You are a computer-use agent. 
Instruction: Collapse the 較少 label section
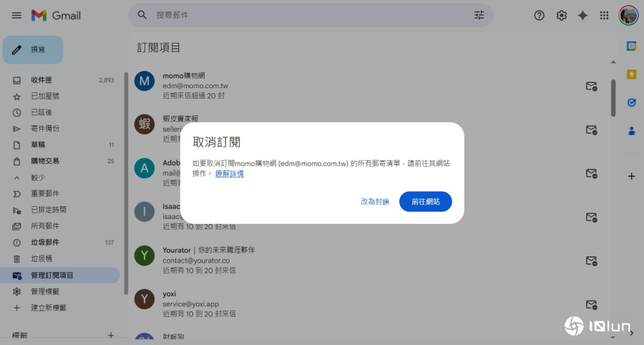[x=37, y=178]
